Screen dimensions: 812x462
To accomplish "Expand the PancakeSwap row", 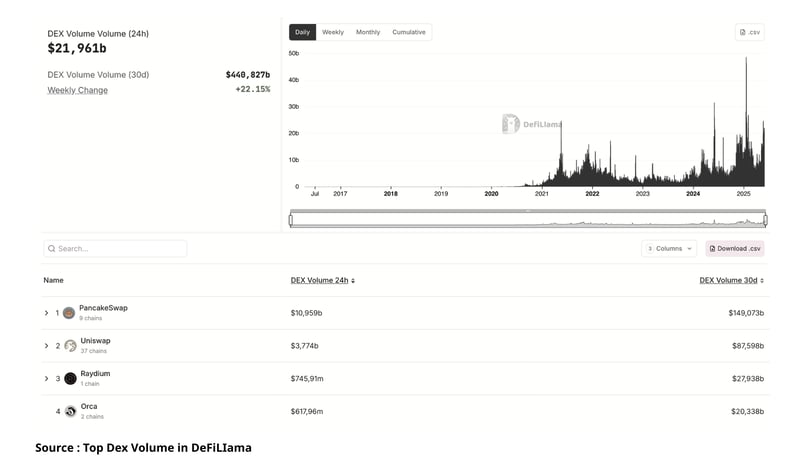I will (47, 313).
